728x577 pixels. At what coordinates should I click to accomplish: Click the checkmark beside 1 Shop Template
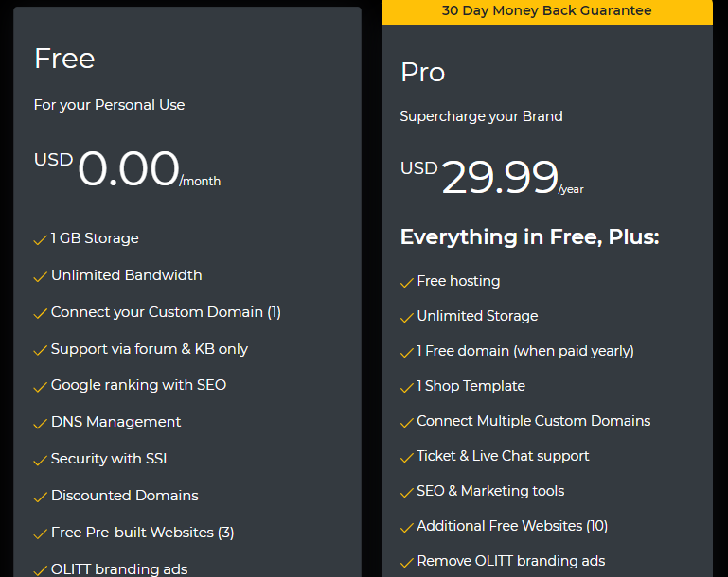point(407,387)
